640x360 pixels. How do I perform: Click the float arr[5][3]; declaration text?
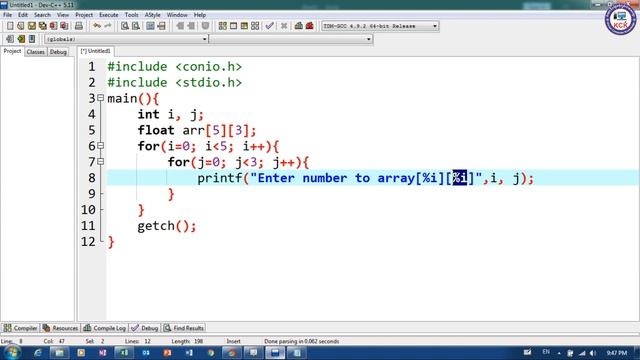click(x=197, y=130)
